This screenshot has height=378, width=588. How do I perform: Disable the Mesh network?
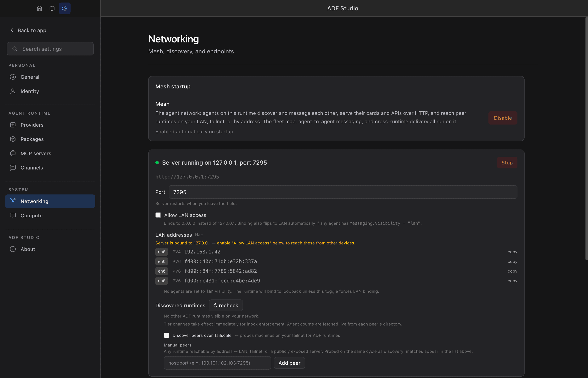(503, 118)
